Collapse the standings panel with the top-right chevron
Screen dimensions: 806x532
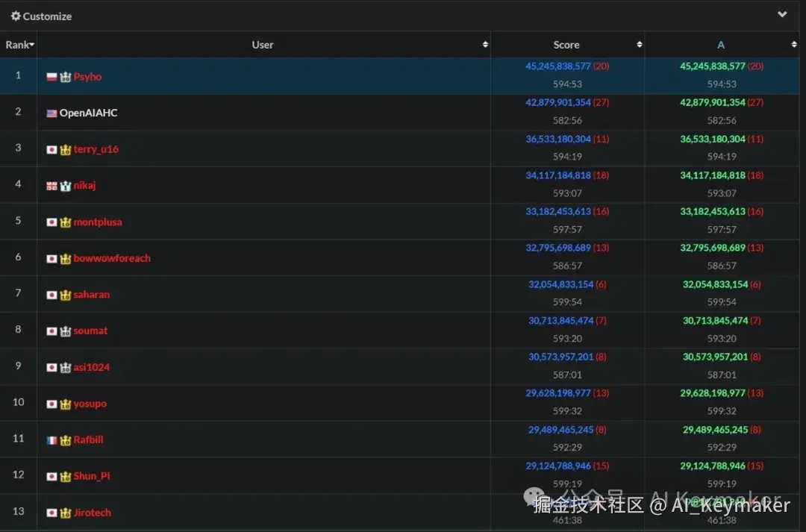[x=783, y=14]
